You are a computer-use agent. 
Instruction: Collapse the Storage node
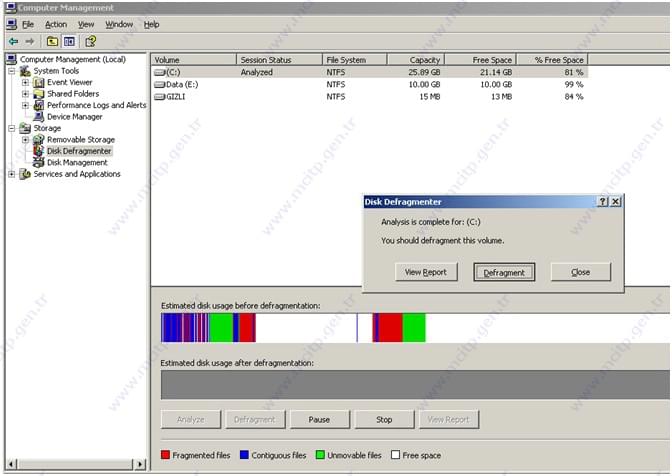[12, 128]
